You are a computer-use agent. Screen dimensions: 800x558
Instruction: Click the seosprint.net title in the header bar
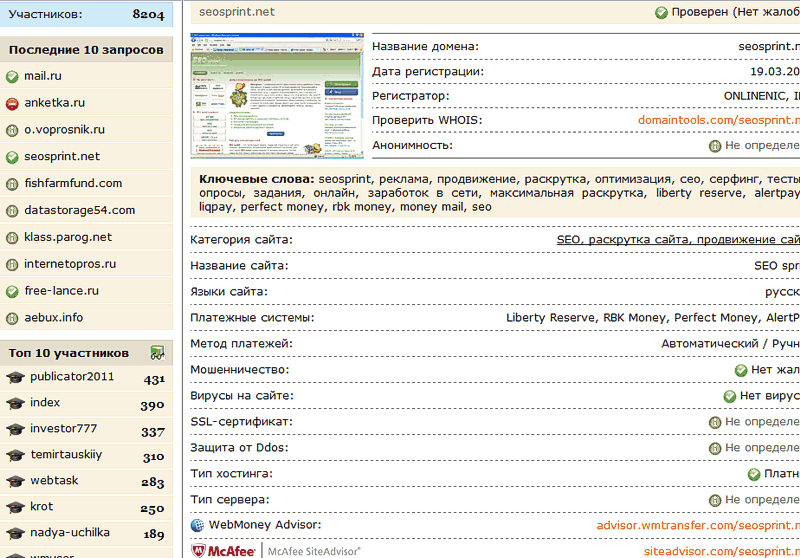(237, 12)
